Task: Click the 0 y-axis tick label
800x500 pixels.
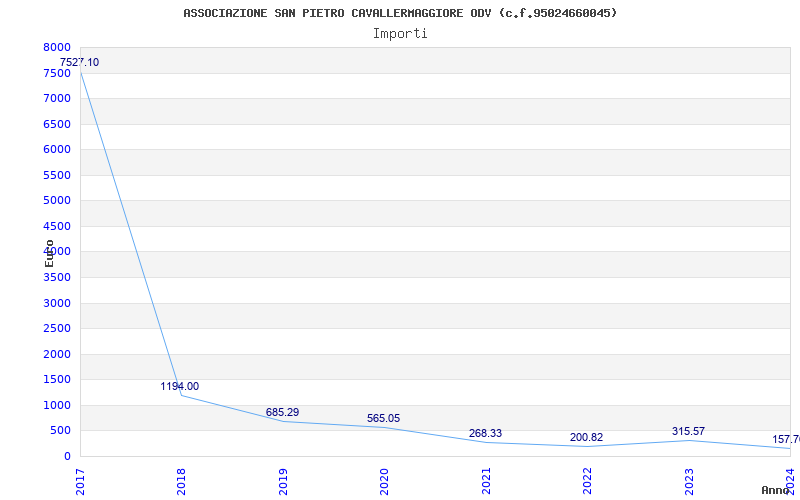Action: pos(67,456)
